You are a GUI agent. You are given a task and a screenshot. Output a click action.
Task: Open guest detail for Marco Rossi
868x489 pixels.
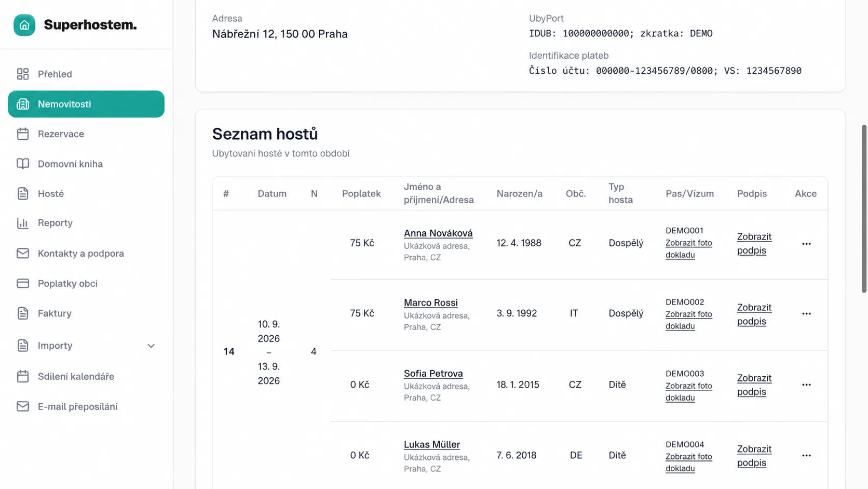tap(431, 302)
